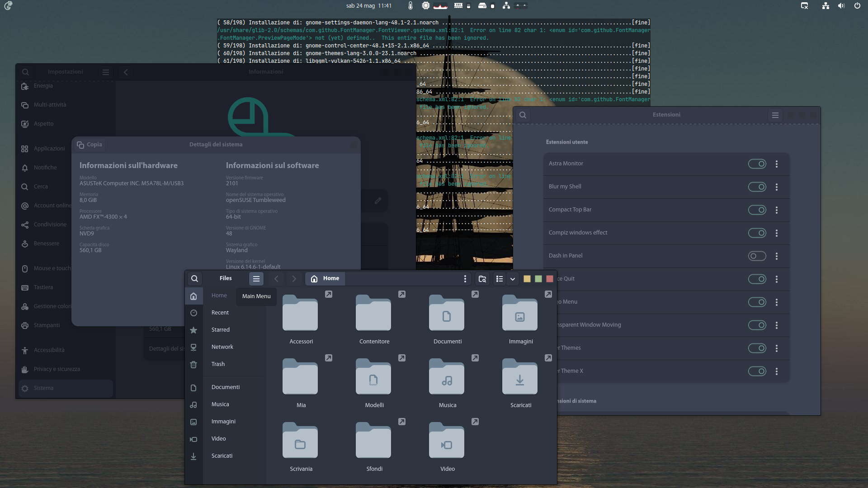Click the folder search icon in Files toolbar
The height and width of the screenshot is (488, 868).
(x=482, y=279)
